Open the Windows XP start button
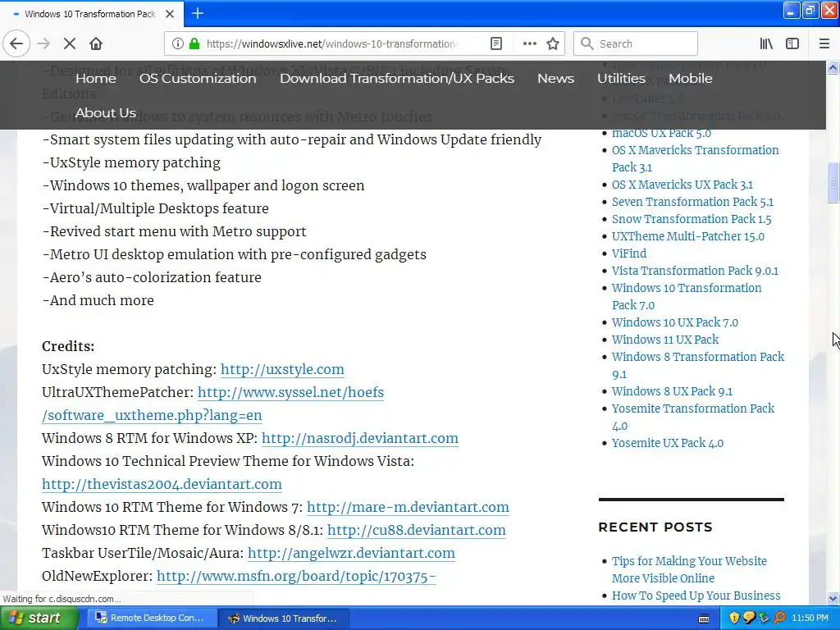This screenshot has width=840, height=630. point(39,619)
